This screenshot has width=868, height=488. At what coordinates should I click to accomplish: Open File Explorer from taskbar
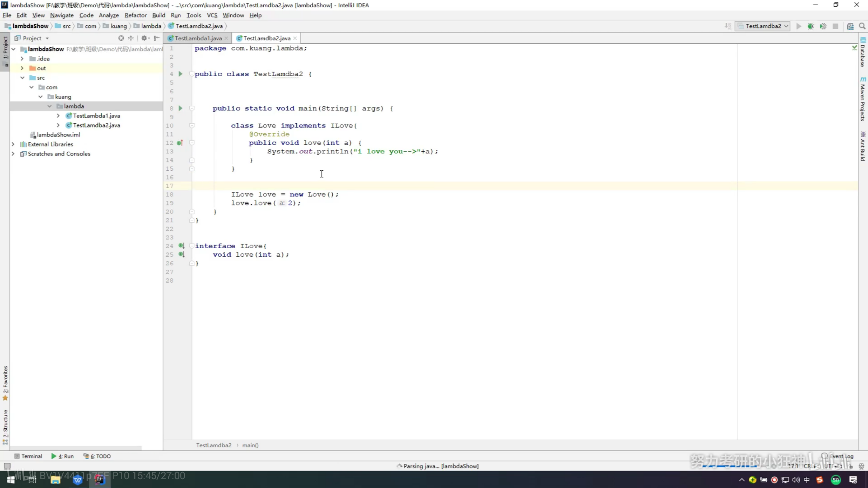[x=55, y=480]
